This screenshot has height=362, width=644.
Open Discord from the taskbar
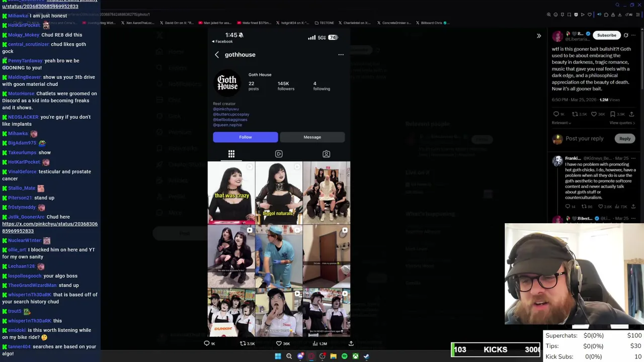(300, 356)
